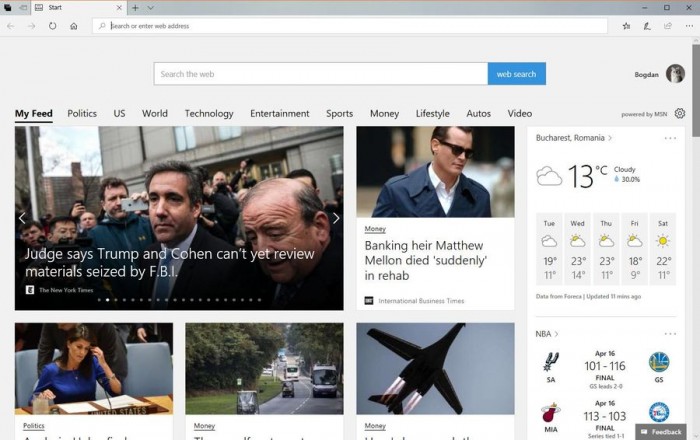The image size is (700, 440).
Task: Click the powered by MSN text
Action: [x=644, y=114]
